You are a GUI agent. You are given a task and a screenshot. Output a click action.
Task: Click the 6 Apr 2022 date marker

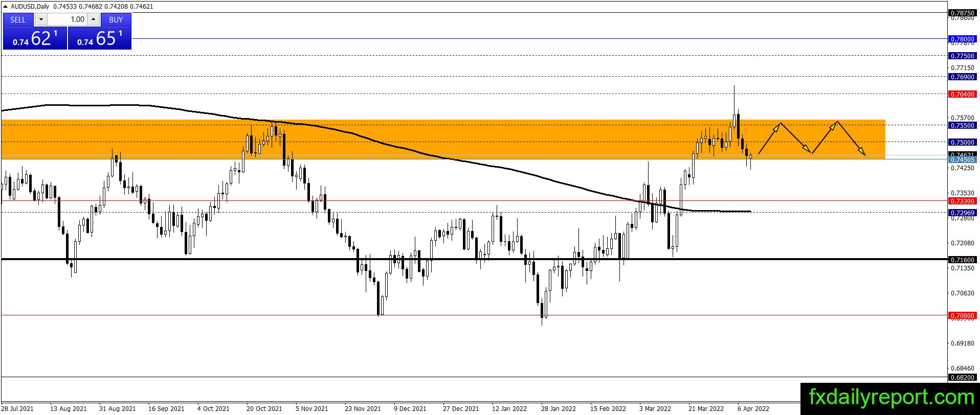click(753, 409)
